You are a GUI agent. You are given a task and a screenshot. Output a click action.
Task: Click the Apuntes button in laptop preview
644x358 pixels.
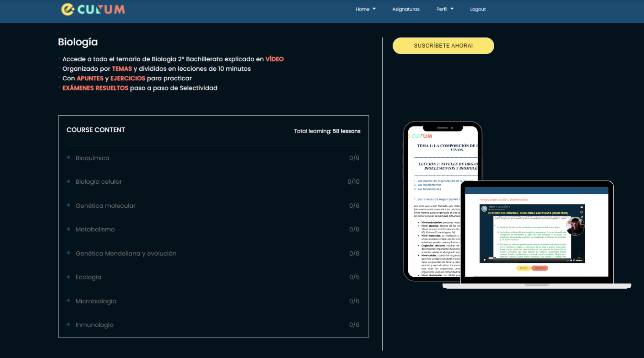coord(523,268)
